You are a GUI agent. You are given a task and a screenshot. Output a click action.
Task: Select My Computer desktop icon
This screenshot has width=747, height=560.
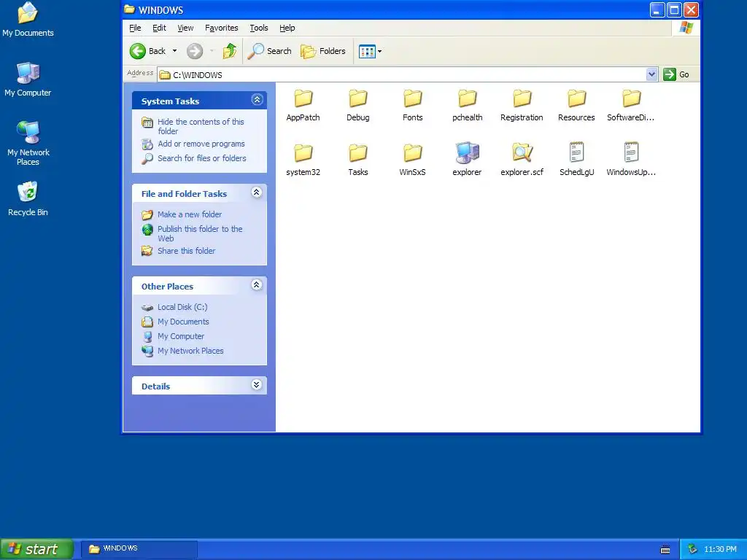28,79
